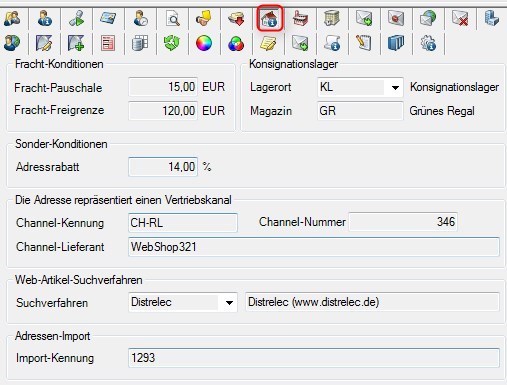The width and height of the screenshot is (507, 385).
Task: Click the two-people contacts icon
Action: pyautogui.click(x=12, y=18)
